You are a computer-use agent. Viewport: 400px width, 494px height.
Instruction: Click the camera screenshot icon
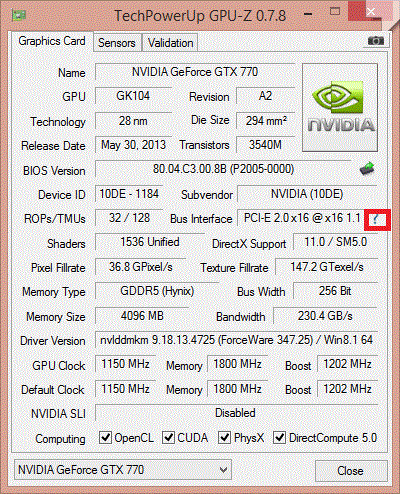click(376, 41)
